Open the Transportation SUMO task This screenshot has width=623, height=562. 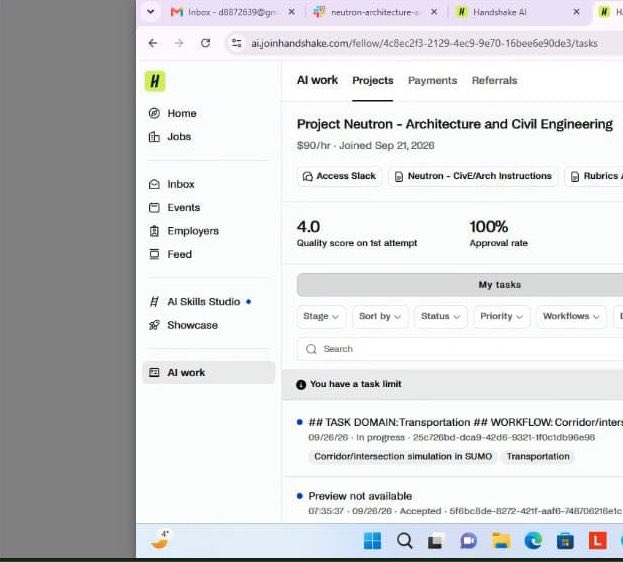(465, 422)
